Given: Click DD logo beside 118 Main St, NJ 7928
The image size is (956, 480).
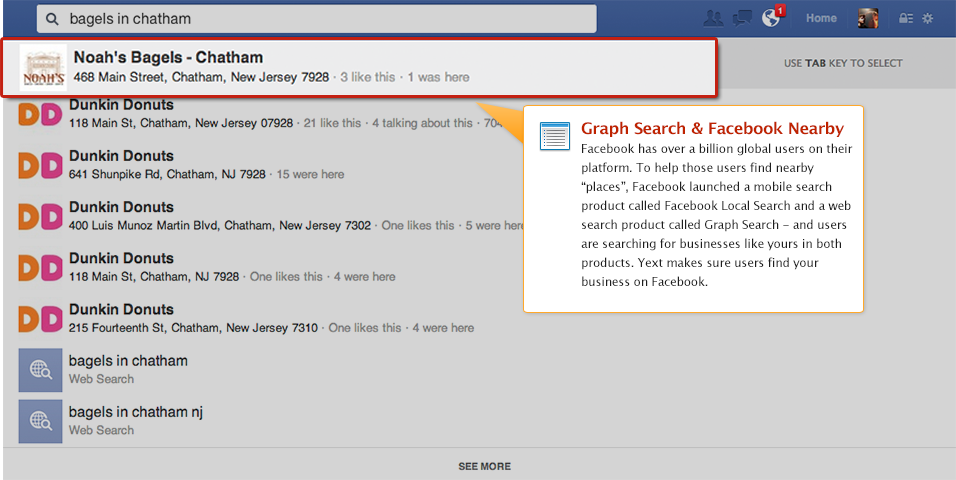Looking at the screenshot, I should 40,268.
